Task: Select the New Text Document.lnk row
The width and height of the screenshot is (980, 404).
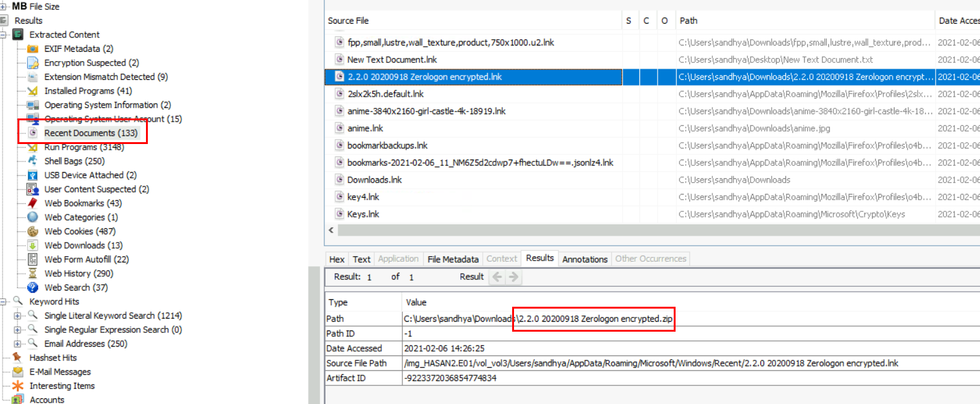Action: coord(652,60)
